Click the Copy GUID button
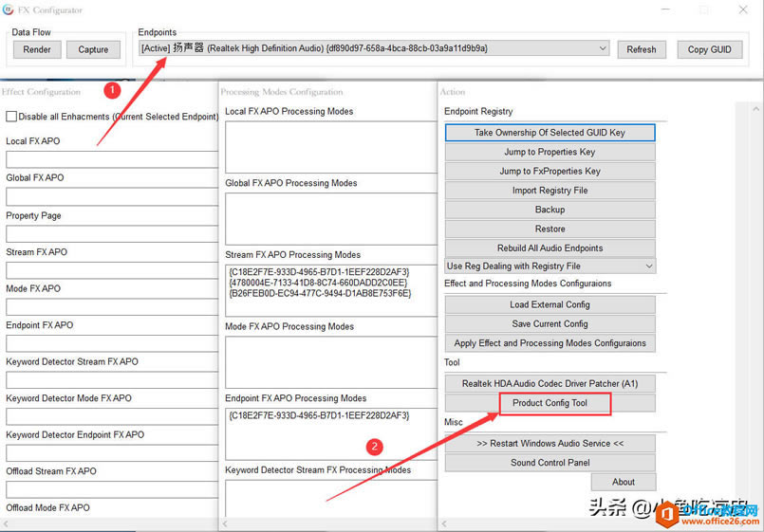The image size is (764, 532). (710, 49)
